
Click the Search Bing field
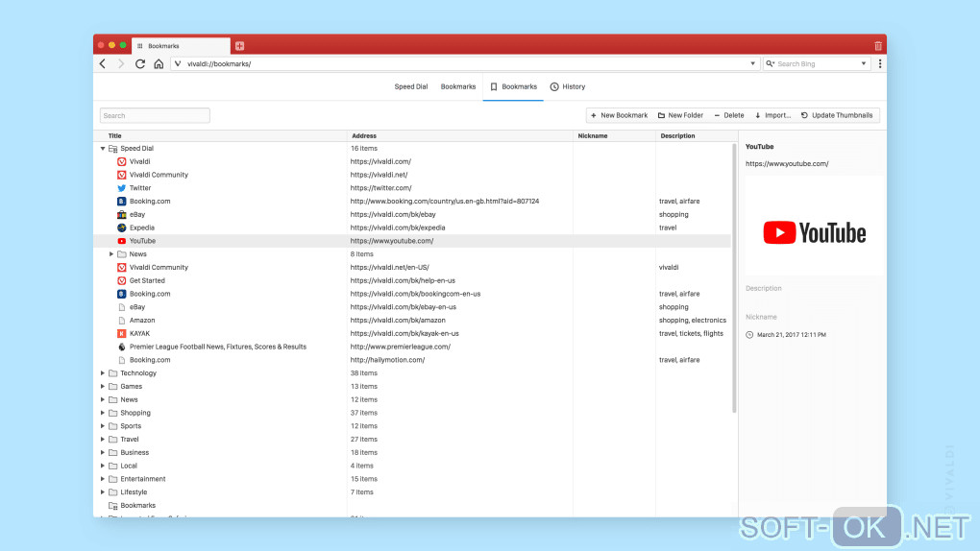817,63
